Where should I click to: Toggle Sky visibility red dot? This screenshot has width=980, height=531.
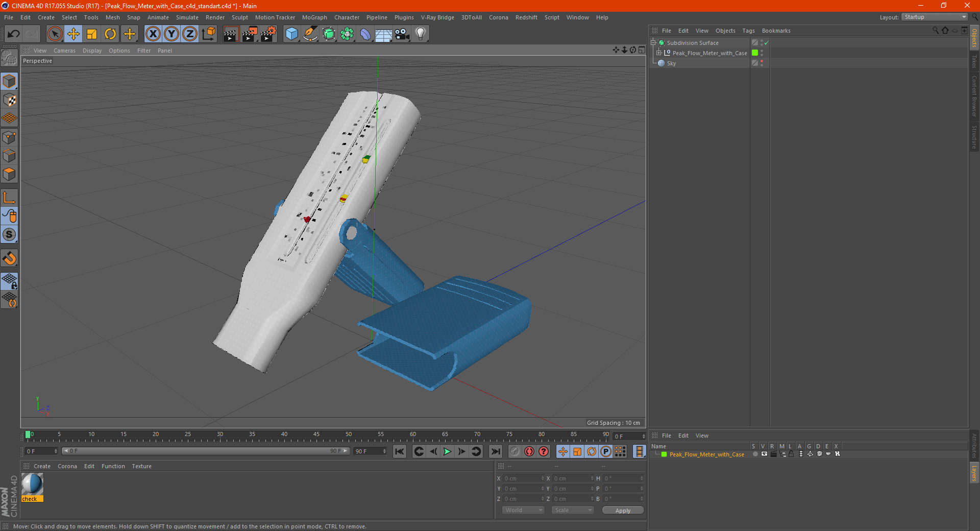click(762, 61)
